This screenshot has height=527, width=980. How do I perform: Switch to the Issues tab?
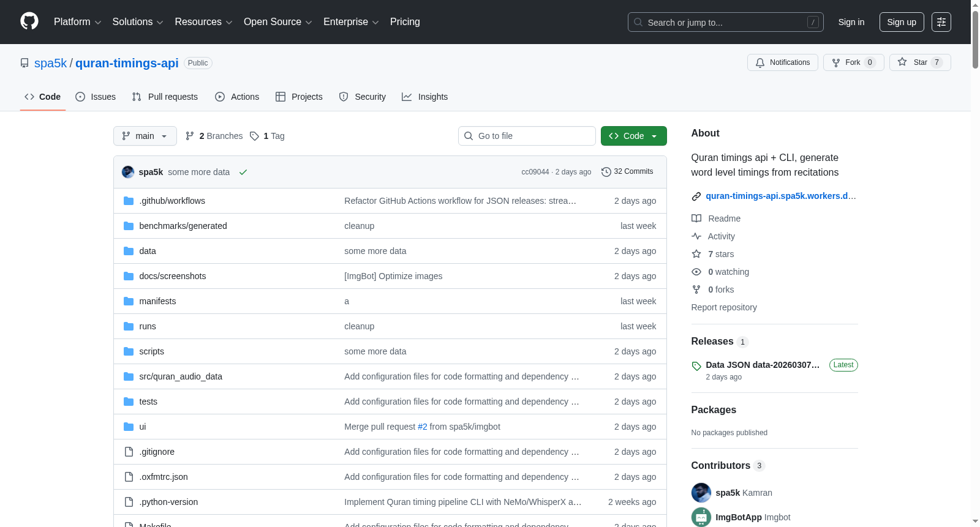point(96,97)
